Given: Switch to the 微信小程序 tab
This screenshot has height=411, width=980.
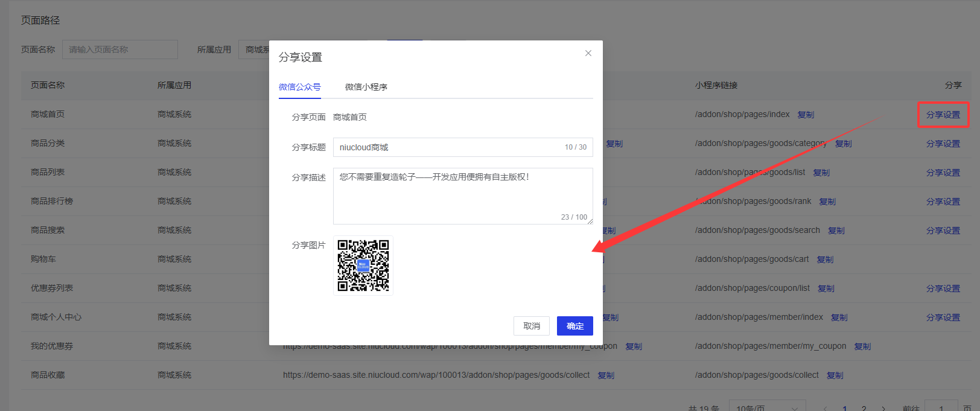Looking at the screenshot, I should click(x=366, y=87).
